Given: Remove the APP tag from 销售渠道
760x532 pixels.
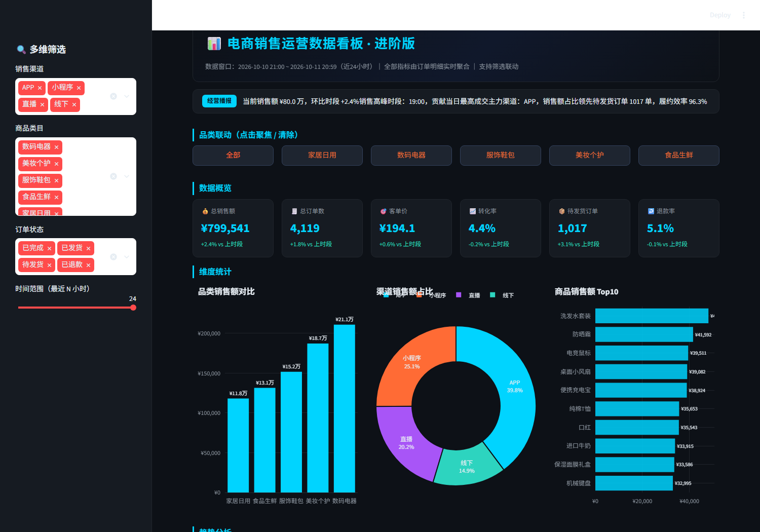Looking at the screenshot, I should click(40, 88).
